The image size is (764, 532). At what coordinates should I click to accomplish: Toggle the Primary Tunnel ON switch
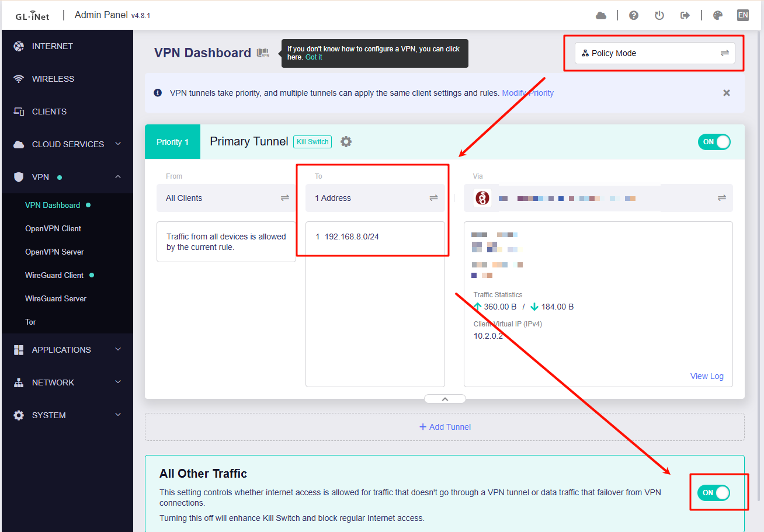714,142
